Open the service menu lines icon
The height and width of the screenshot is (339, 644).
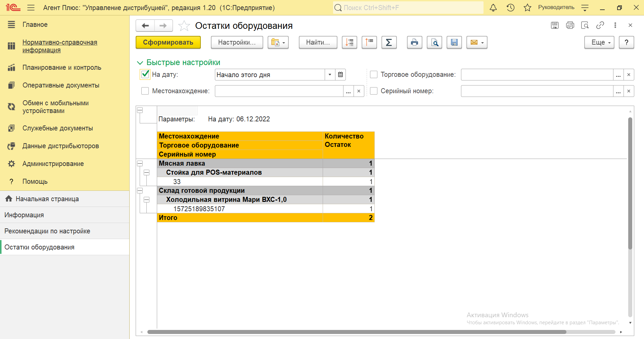[585, 8]
